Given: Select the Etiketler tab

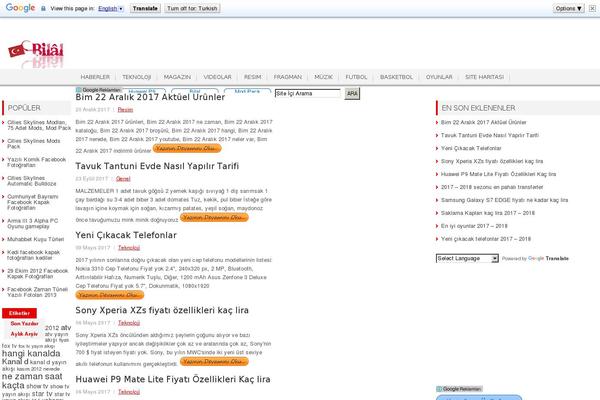Looking at the screenshot, I should tap(20, 313).
